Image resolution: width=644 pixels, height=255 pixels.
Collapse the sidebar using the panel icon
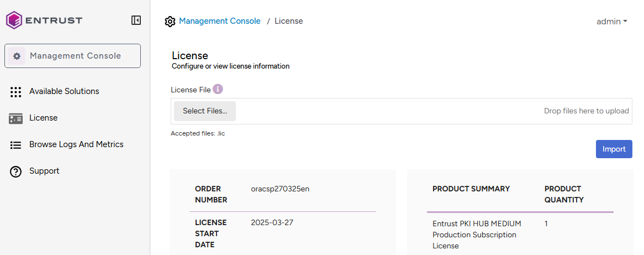[x=136, y=20]
